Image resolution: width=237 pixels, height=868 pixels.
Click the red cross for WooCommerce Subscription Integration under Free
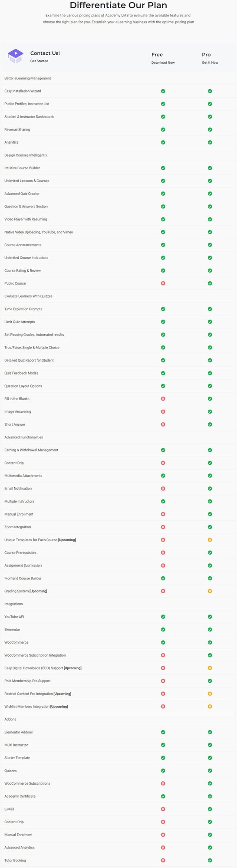click(163, 655)
